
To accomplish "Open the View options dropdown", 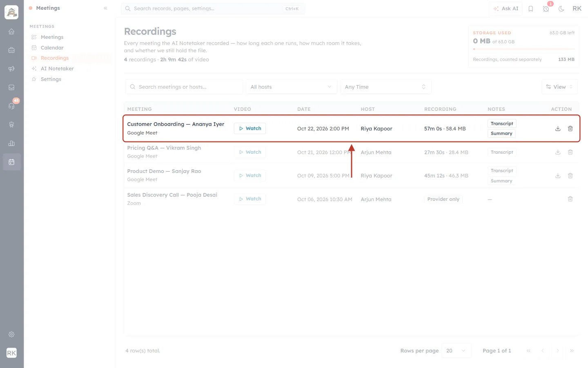I will pyautogui.click(x=559, y=87).
